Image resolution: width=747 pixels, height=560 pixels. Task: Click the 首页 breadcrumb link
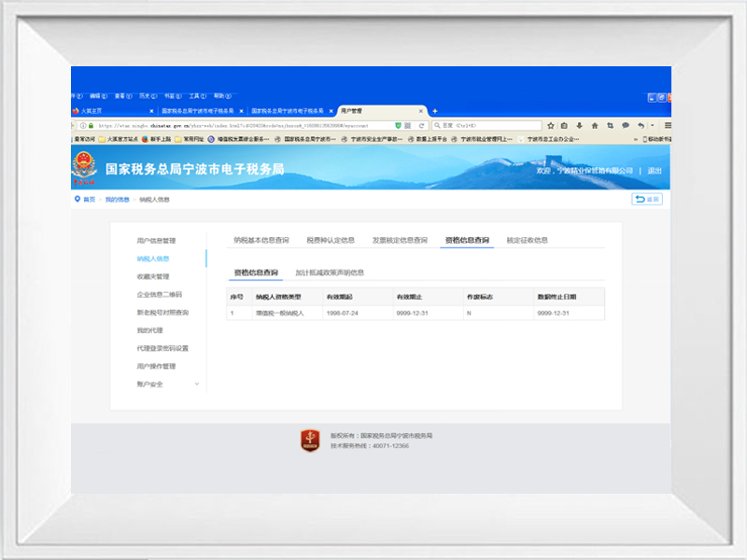pyautogui.click(x=90, y=200)
